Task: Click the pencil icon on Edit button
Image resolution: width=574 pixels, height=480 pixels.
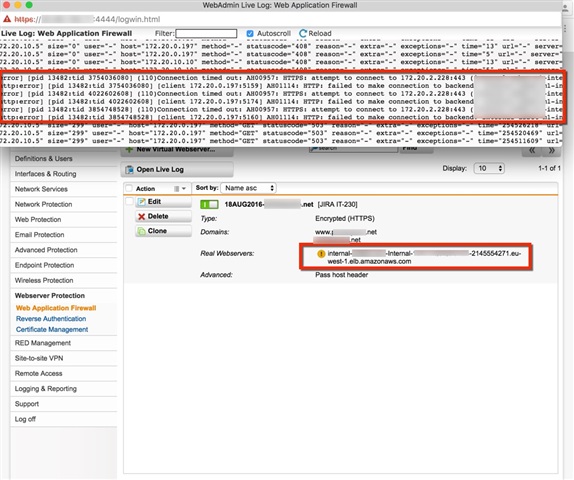Action: click(x=142, y=202)
